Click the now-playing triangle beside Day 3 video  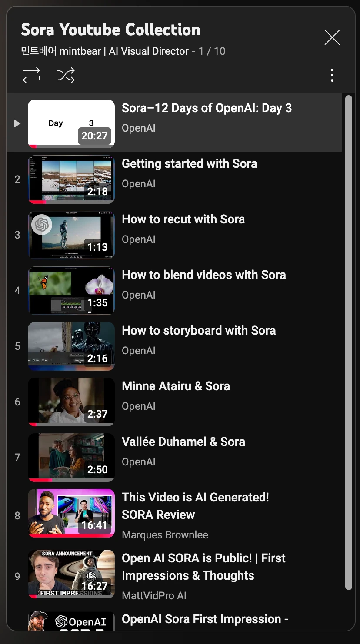(17, 124)
